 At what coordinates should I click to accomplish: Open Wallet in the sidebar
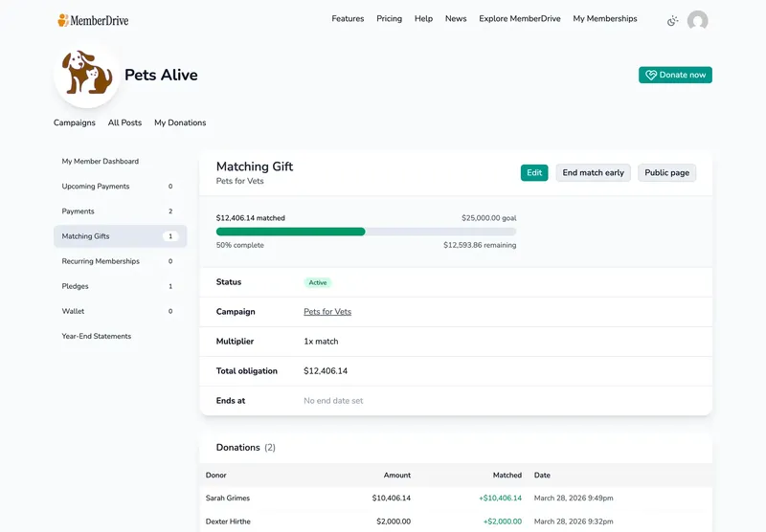[x=121, y=311]
